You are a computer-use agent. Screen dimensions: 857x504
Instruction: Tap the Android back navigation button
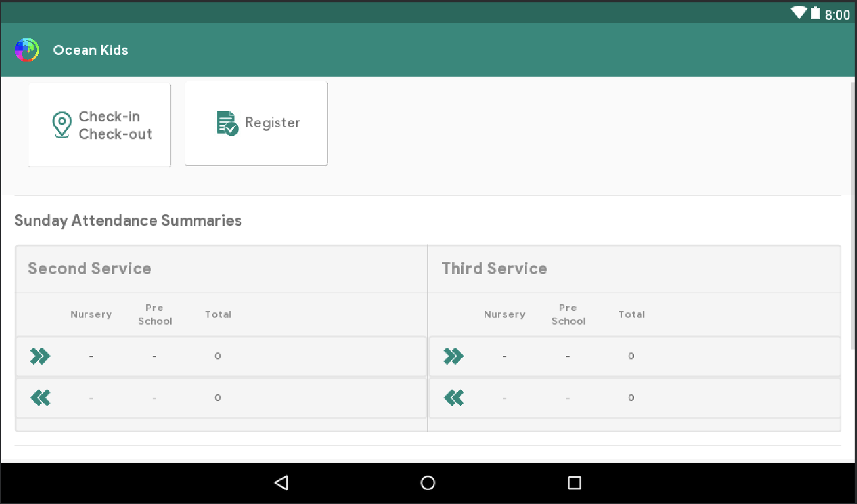tap(282, 483)
